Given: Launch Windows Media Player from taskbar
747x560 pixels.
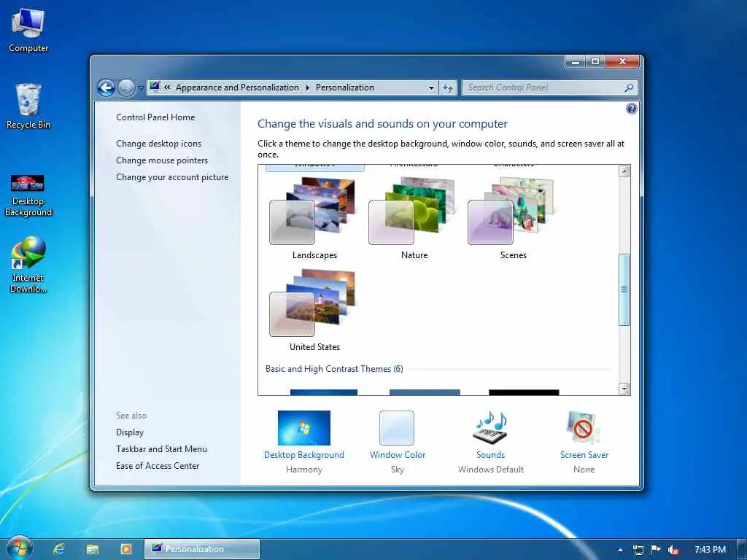Looking at the screenshot, I should (125, 549).
